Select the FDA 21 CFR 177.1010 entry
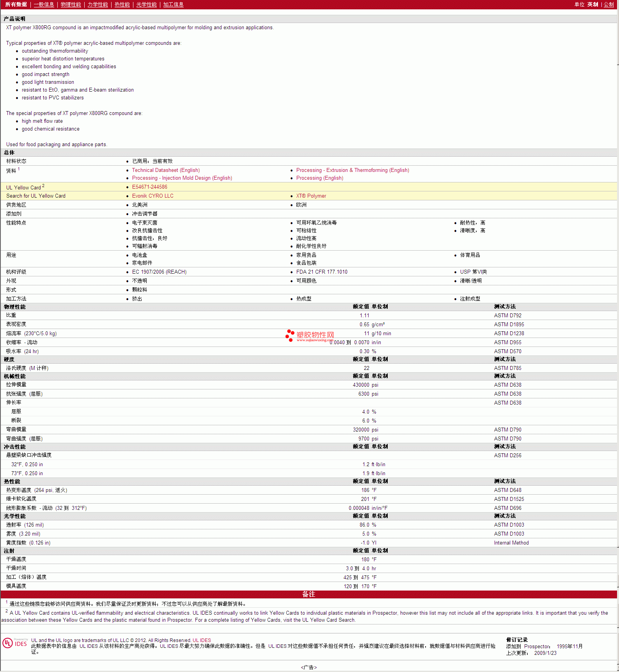619x672 pixels. [322, 272]
